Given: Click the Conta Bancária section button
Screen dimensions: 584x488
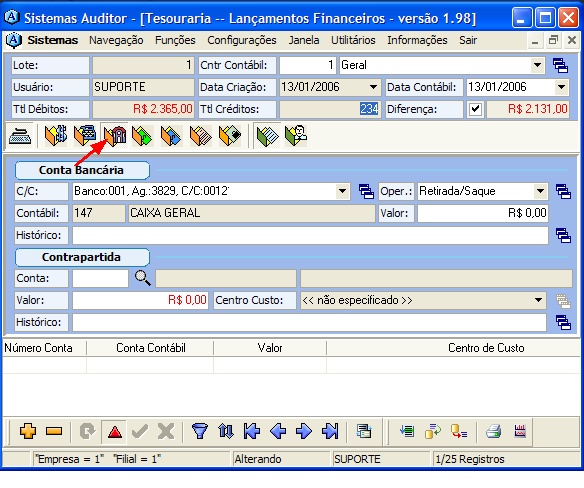Looking at the screenshot, I should pyautogui.click(x=82, y=170).
